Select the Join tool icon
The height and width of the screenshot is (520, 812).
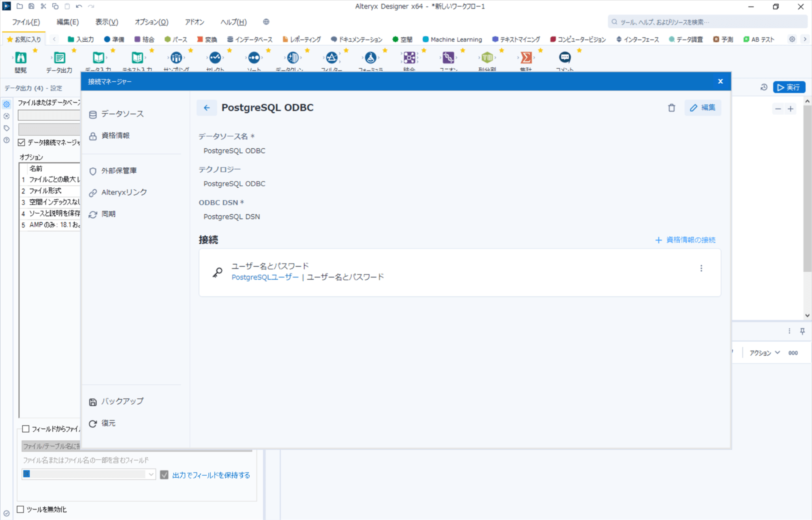pyautogui.click(x=409, y=58)
